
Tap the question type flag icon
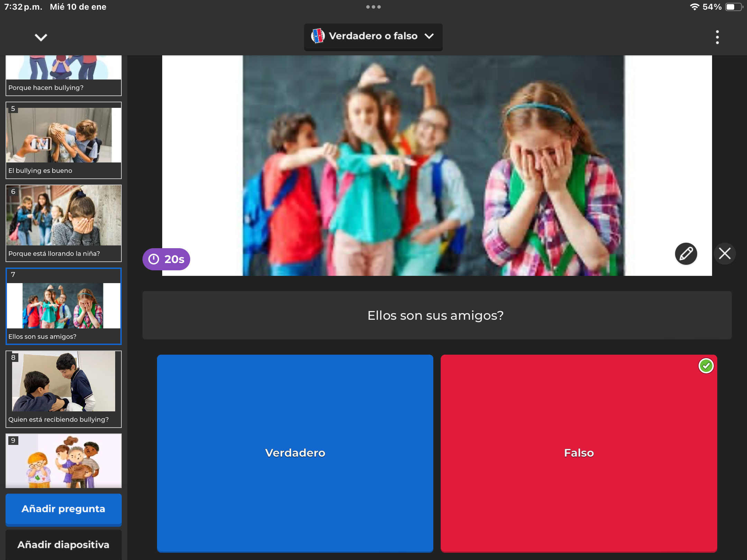click(317, 36)
